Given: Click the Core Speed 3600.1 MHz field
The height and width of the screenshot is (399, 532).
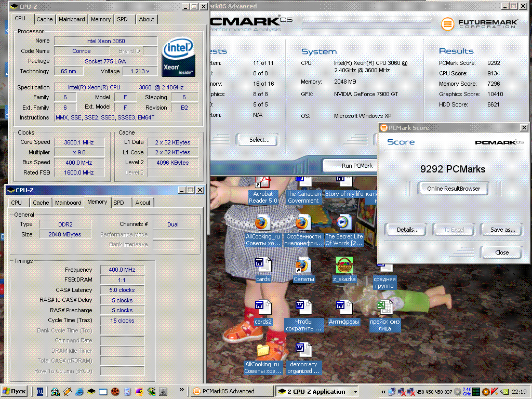Looking at the screenshot, I should 79,142.
